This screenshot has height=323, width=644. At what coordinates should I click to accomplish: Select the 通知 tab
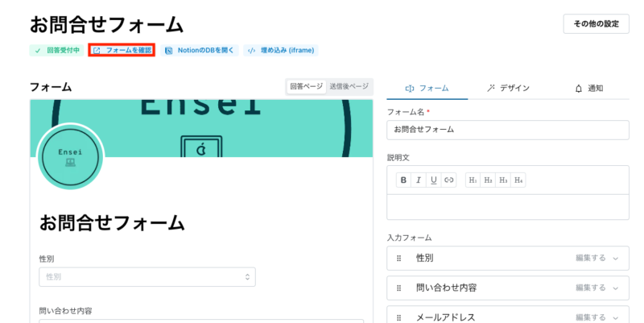coord(589,89)
